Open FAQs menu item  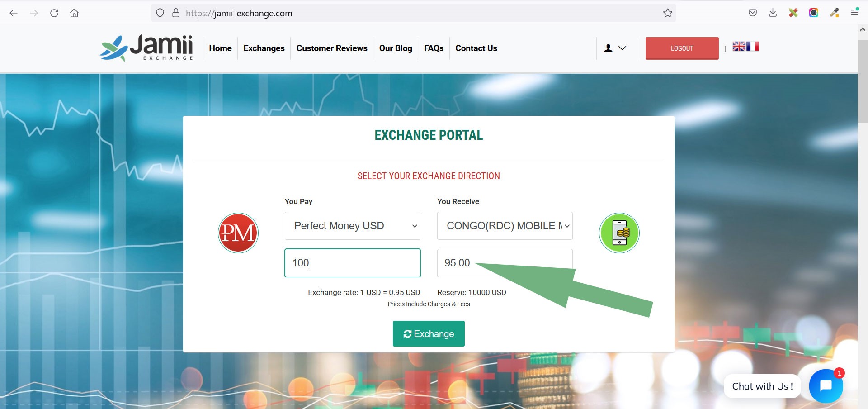click(x=434, y=48)
